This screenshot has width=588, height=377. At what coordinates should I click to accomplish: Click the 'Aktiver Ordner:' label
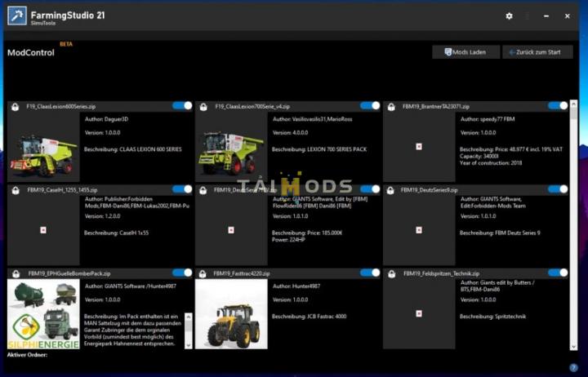28,355
